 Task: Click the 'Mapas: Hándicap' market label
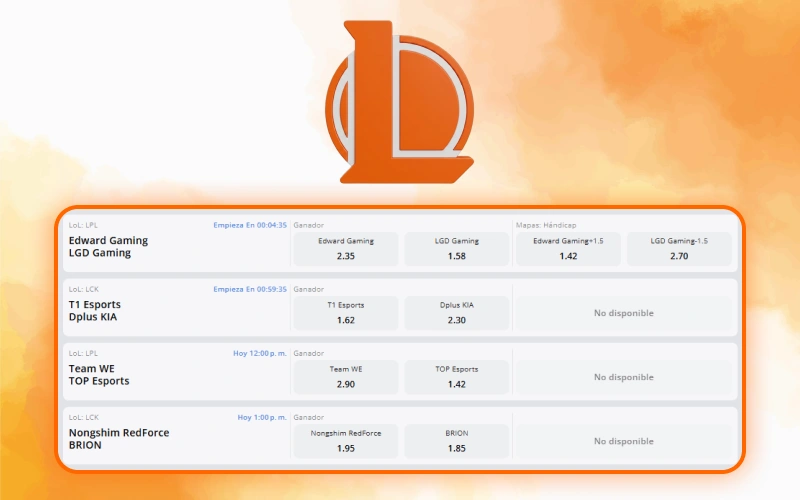pos(546,225)
